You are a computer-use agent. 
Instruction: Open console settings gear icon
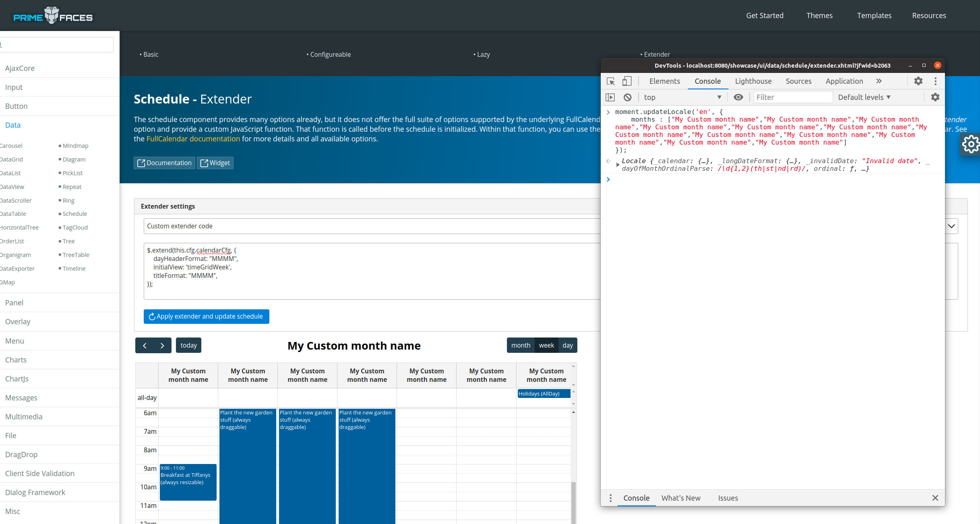(x=935, y=97)
